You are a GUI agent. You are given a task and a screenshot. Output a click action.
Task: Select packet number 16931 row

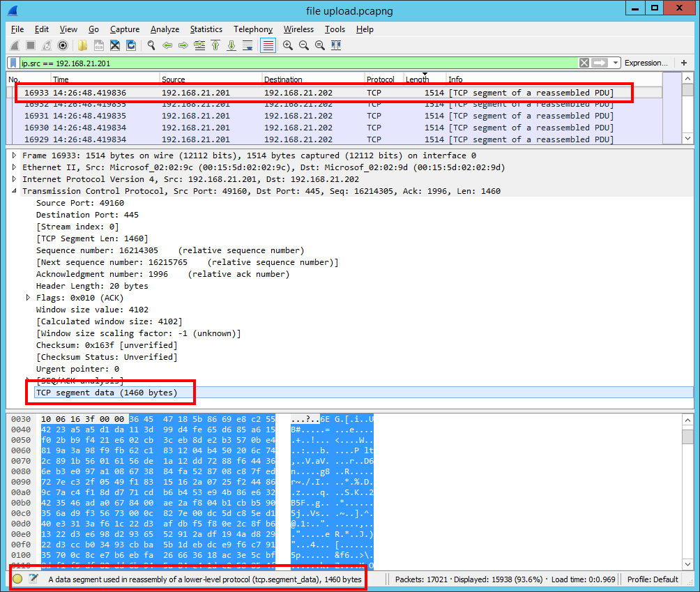coord(334,116)
